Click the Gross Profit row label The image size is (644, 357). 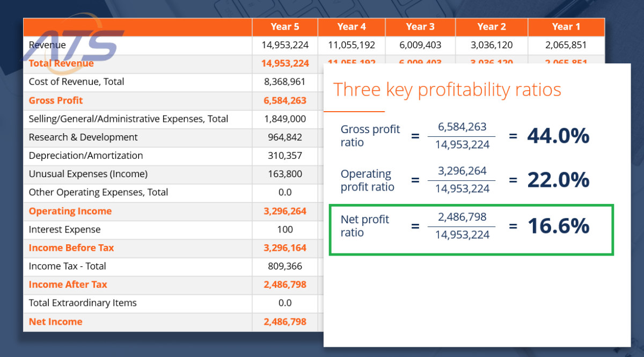pyautogui.click(x=56, y=101)
